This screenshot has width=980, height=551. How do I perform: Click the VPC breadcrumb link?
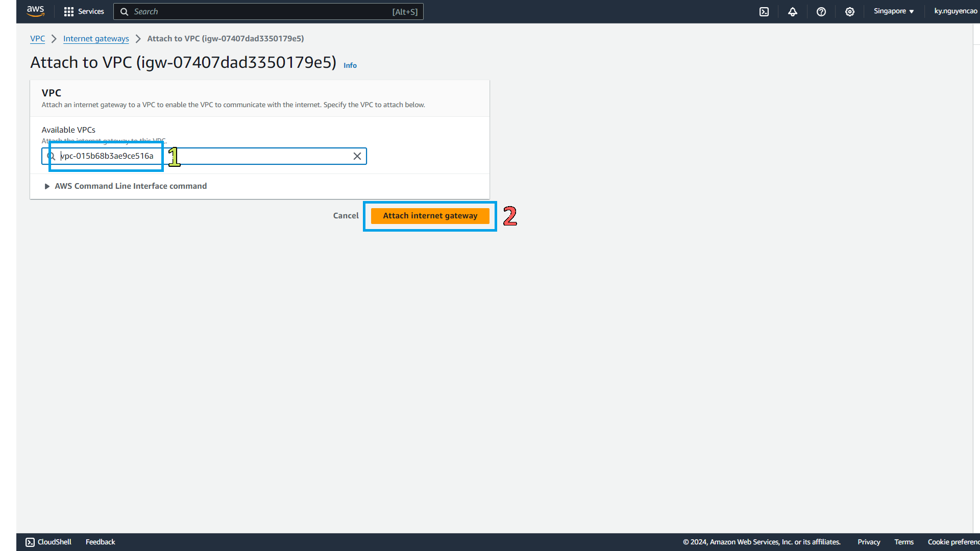point(37,38)
